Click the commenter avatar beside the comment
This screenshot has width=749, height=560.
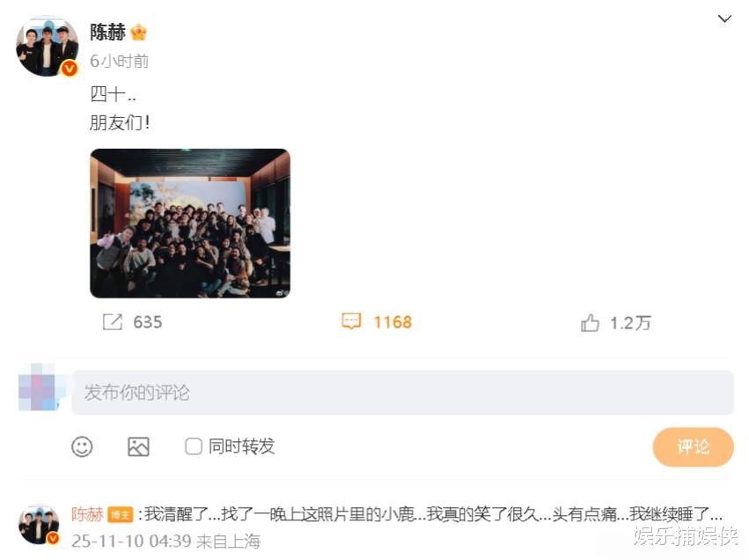(x=40, y=524)
